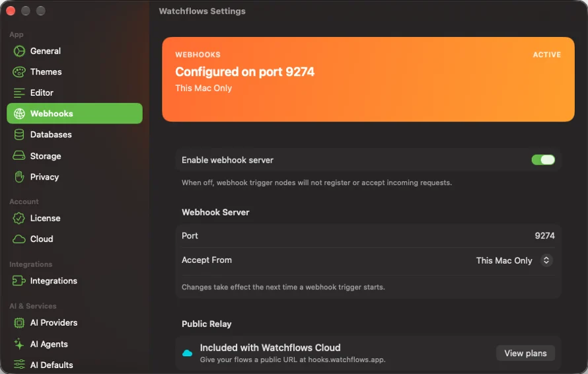Click the 'Port' row label
The width and height of the screenshot is (588, 374).
pyautogui.click(x=190, y=236)
